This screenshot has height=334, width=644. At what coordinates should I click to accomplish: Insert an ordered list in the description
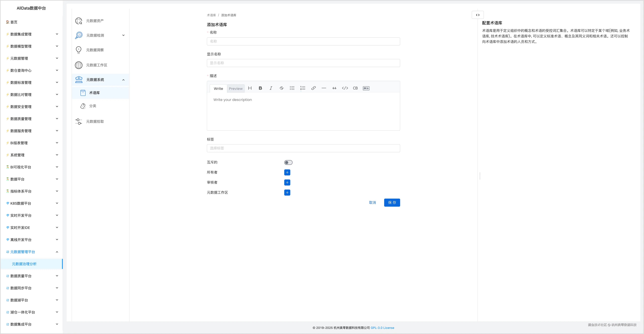pyautogui.click(x=302, y=88)
